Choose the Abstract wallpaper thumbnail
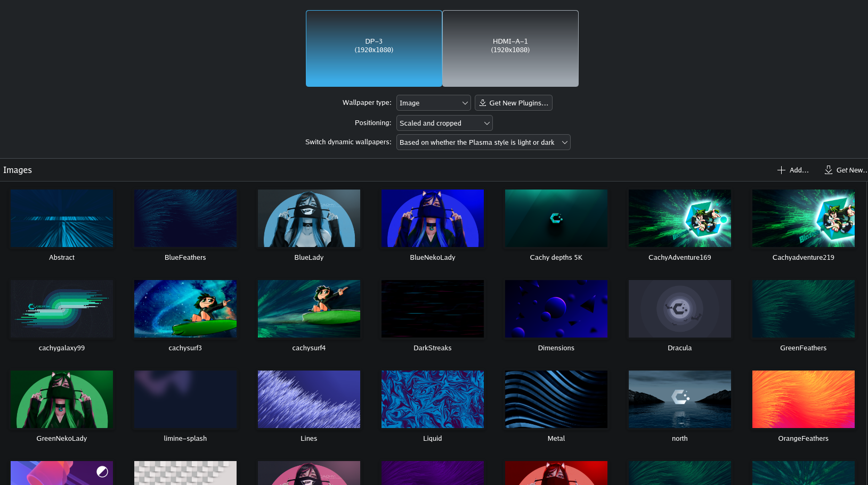Image resolution: width=868 pixels, height=485 pixels. (x=62, y=218)
